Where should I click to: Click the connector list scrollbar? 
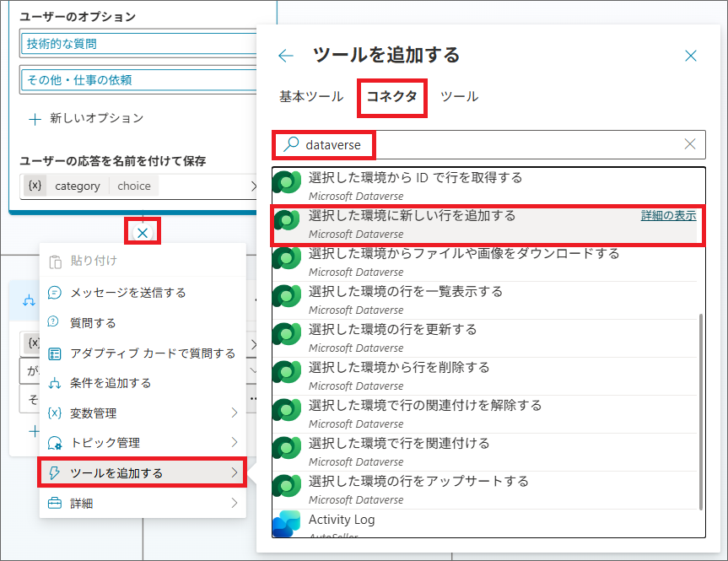tap(701, 412)
